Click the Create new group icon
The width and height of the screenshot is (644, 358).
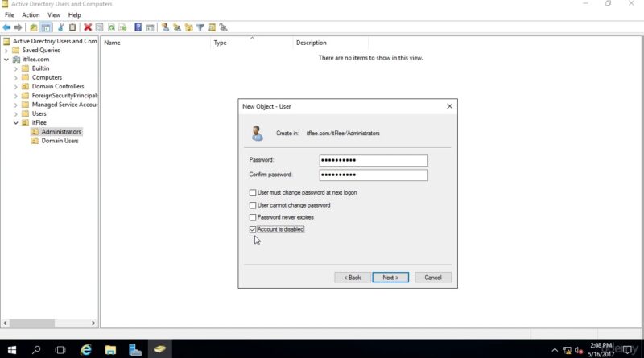pos(177,27)
